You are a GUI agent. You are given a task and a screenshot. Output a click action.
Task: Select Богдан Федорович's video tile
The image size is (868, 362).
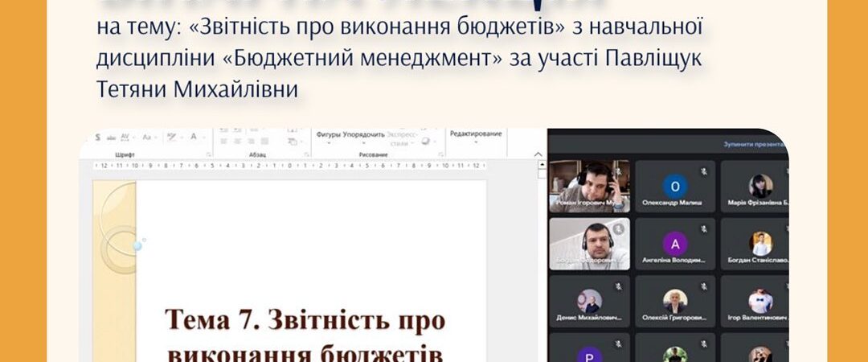[589, 244]
